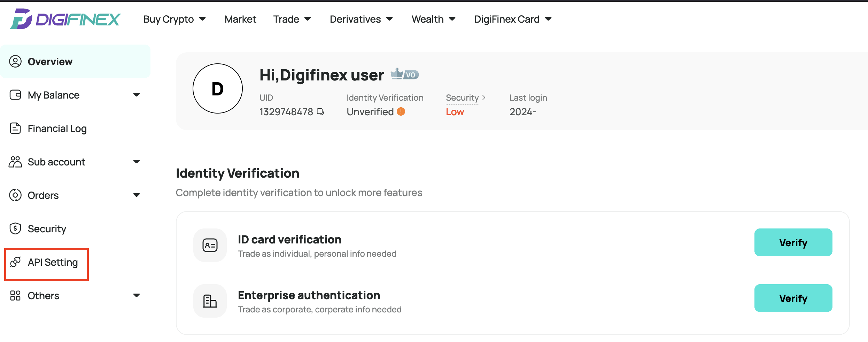Click the Derivatives menu label
Viewport: 868px width, 342px height.
tap(355, 19)
